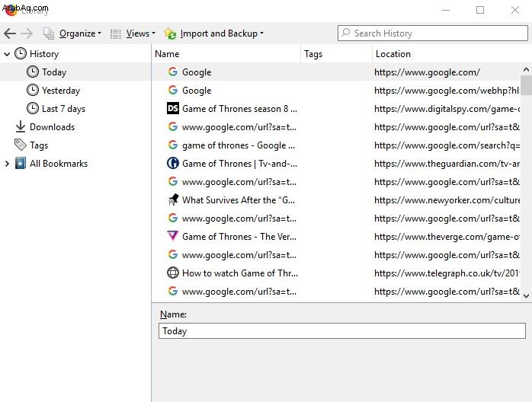Screen dimensions: 532x402
Task: Open the Views menu
Action: (140, 33)
